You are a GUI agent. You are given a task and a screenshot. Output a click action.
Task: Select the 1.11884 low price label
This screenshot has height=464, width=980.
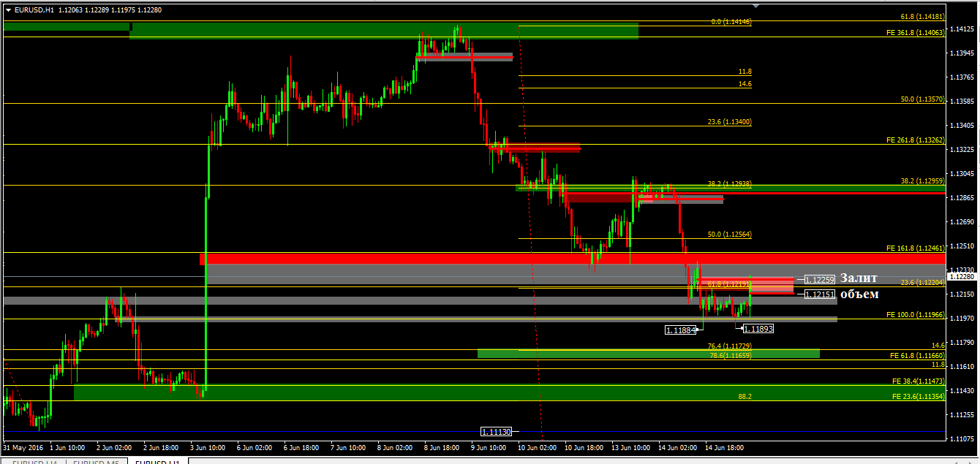680,330
